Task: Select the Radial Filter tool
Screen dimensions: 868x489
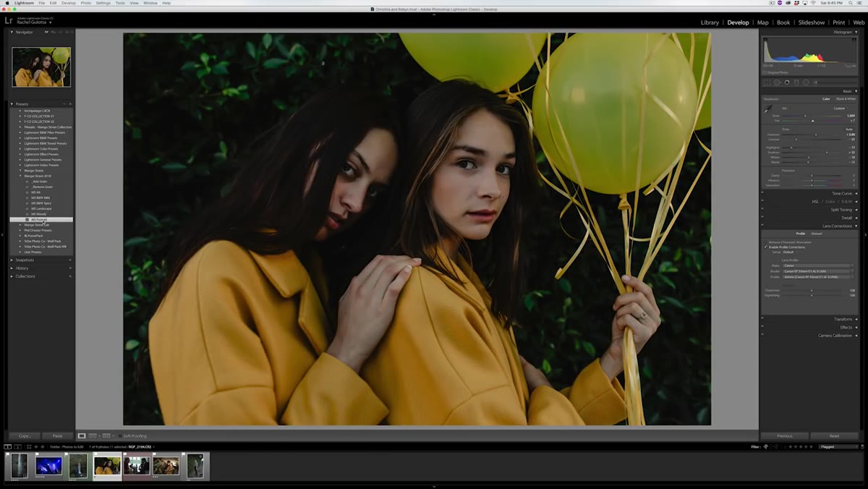Action: (806, 82)
